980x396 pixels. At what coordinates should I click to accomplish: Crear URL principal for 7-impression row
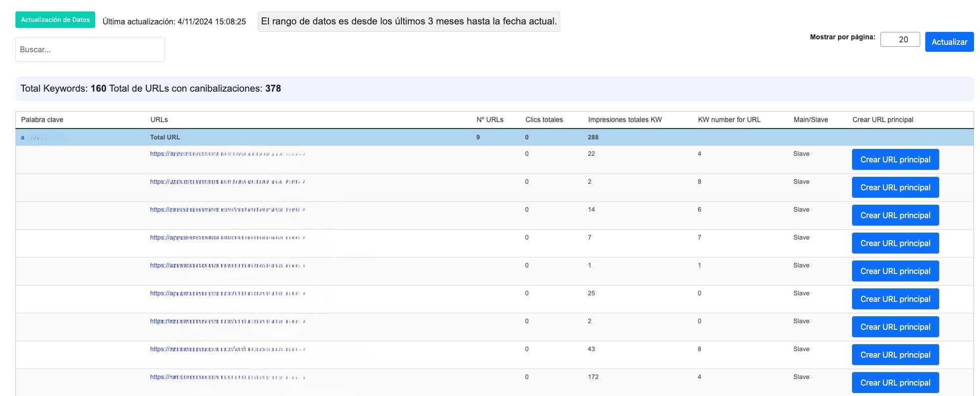point(895,243)
